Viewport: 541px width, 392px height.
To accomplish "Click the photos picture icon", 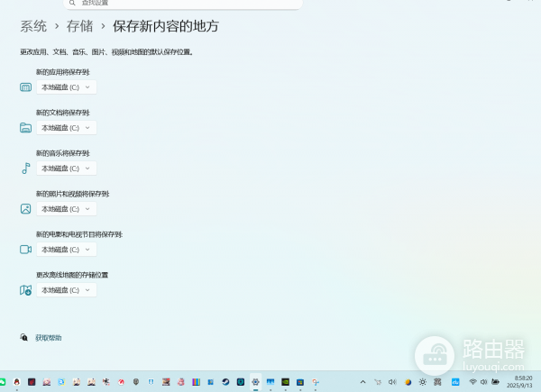I will coord(25,208).
